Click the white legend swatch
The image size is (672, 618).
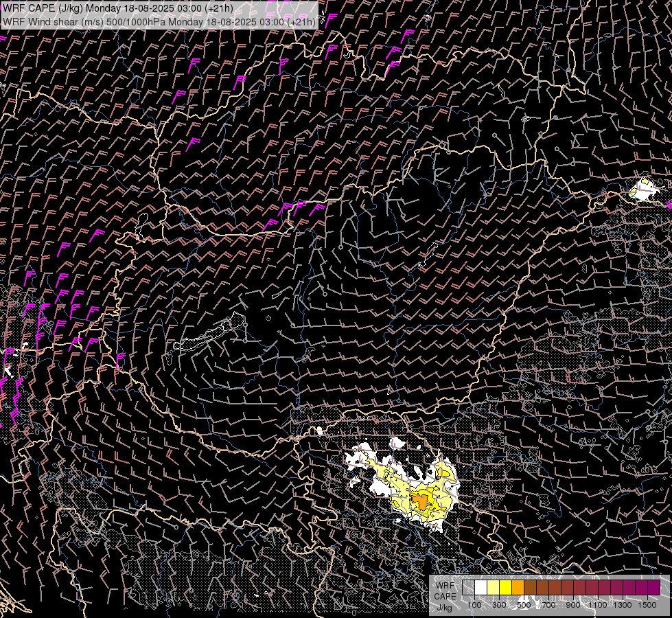tap(481, 587)
